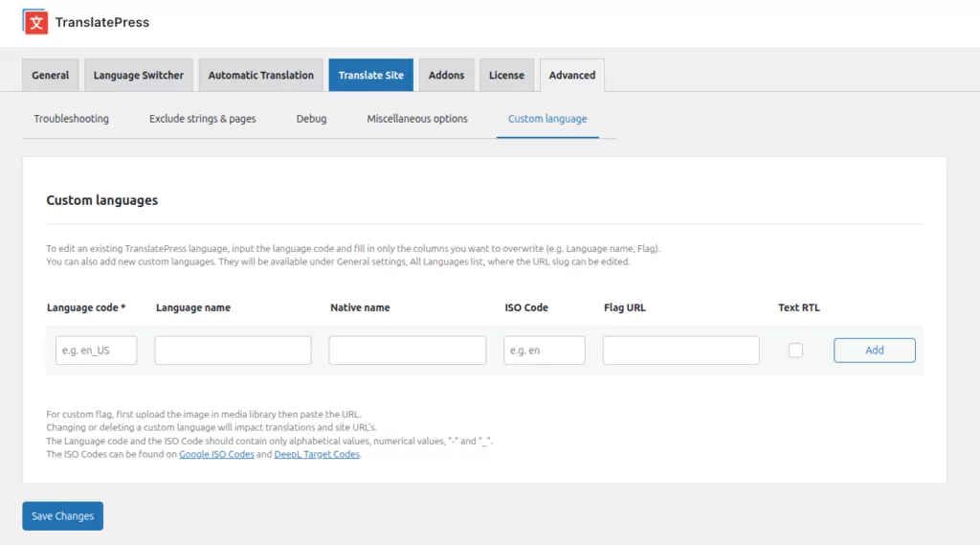The height and width of the screenshot is (545, 980).
Task: Click the TranslatePress title text
Action: (102, 23)
